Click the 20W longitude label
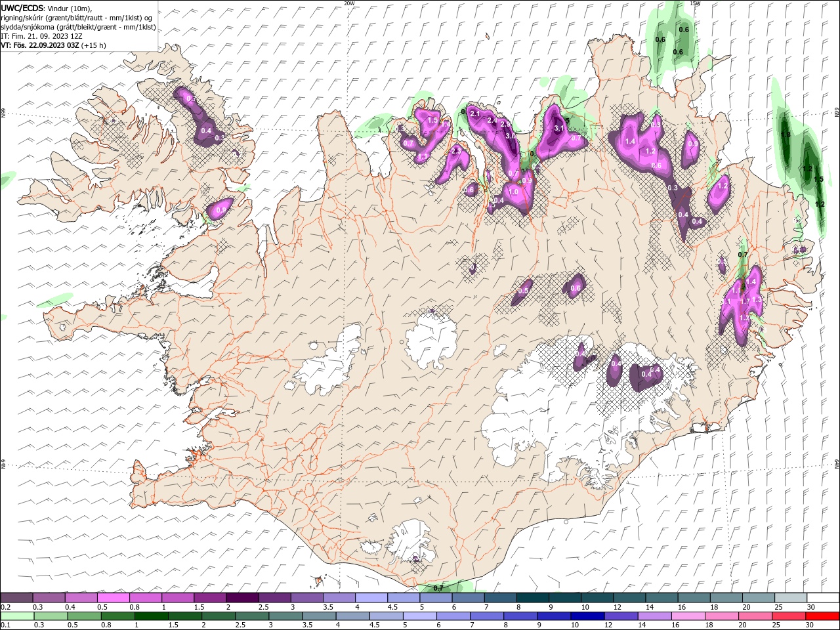 [349, 3]
